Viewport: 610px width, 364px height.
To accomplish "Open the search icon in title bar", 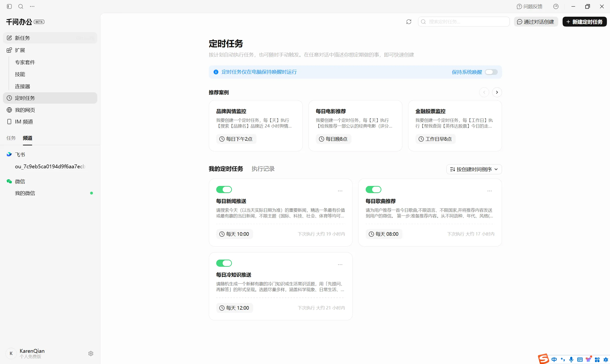I will [21, 6].
